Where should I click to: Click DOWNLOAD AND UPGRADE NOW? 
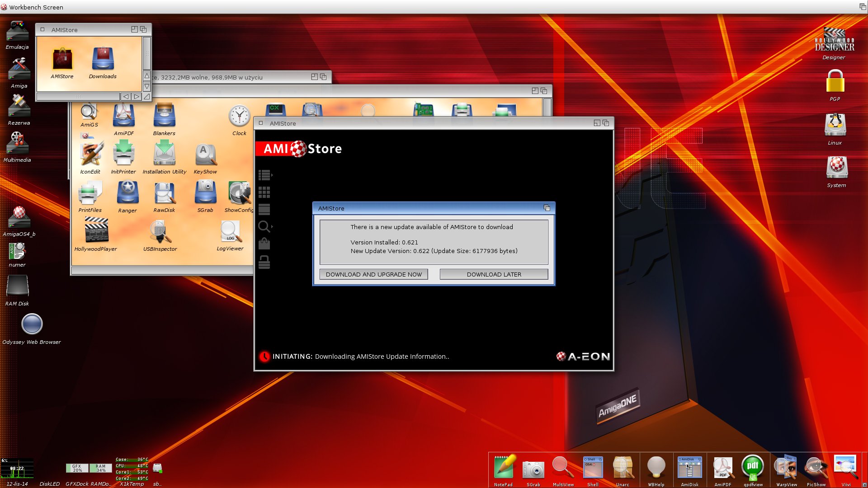[x=373, y=274]
